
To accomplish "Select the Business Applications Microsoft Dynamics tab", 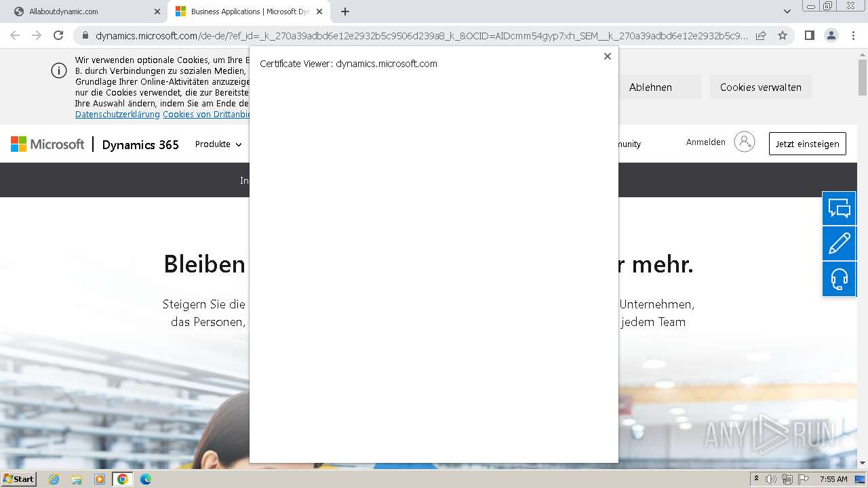I will 249,12.
